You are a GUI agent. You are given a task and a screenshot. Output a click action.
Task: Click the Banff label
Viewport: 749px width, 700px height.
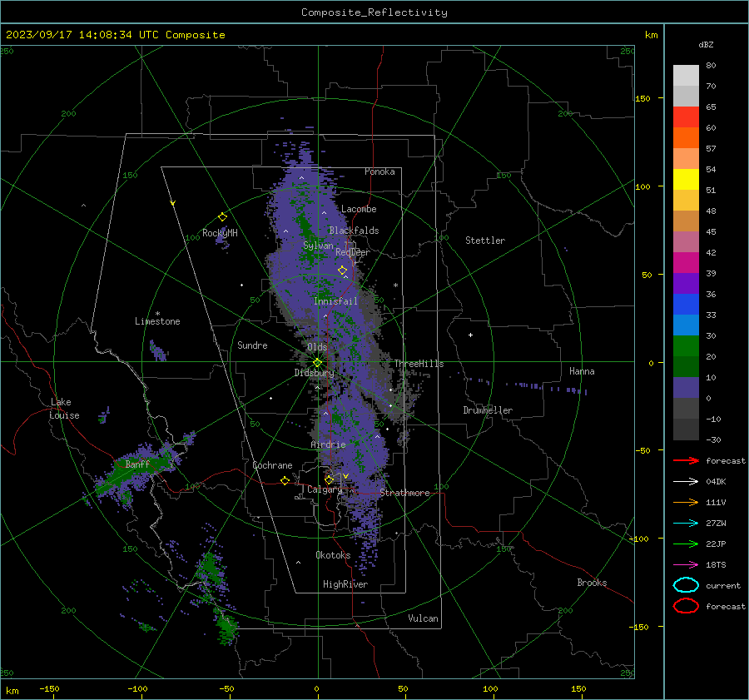[x=137, y=464]
